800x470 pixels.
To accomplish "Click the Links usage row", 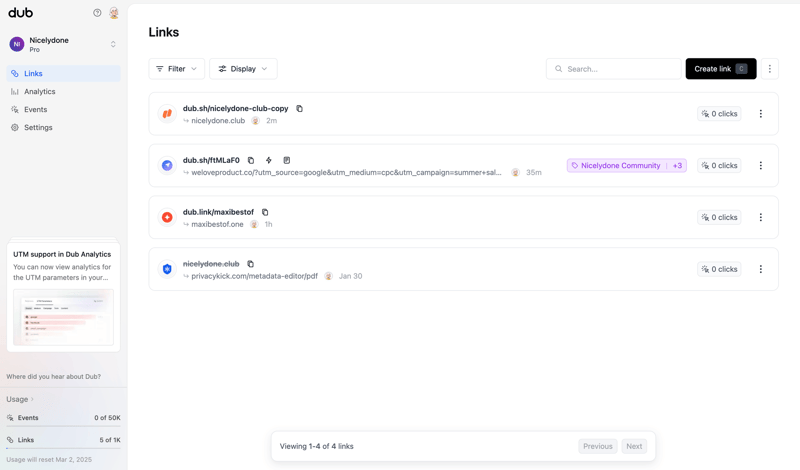I will tap(63, 440).
